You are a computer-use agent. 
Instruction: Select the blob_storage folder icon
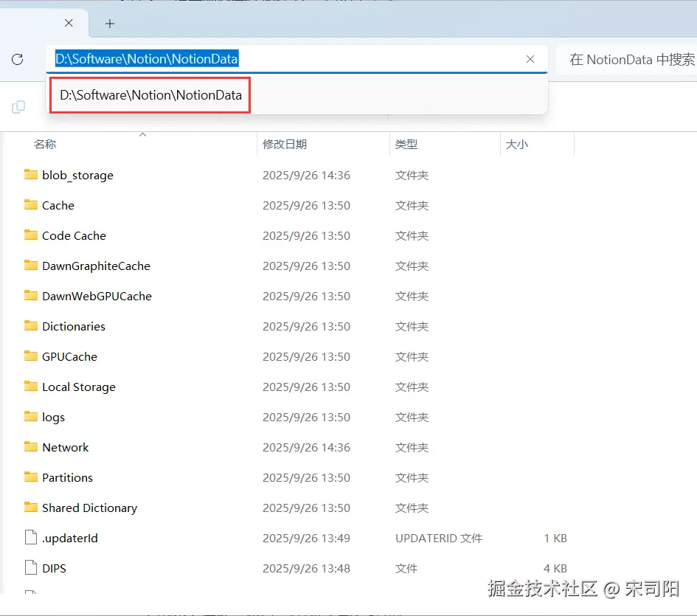click(x=31, y=174)
